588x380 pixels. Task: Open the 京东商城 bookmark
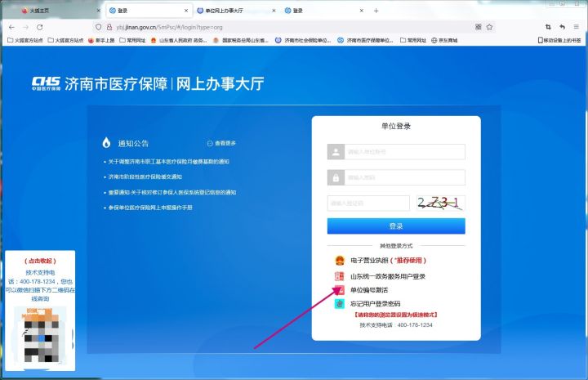444,40
